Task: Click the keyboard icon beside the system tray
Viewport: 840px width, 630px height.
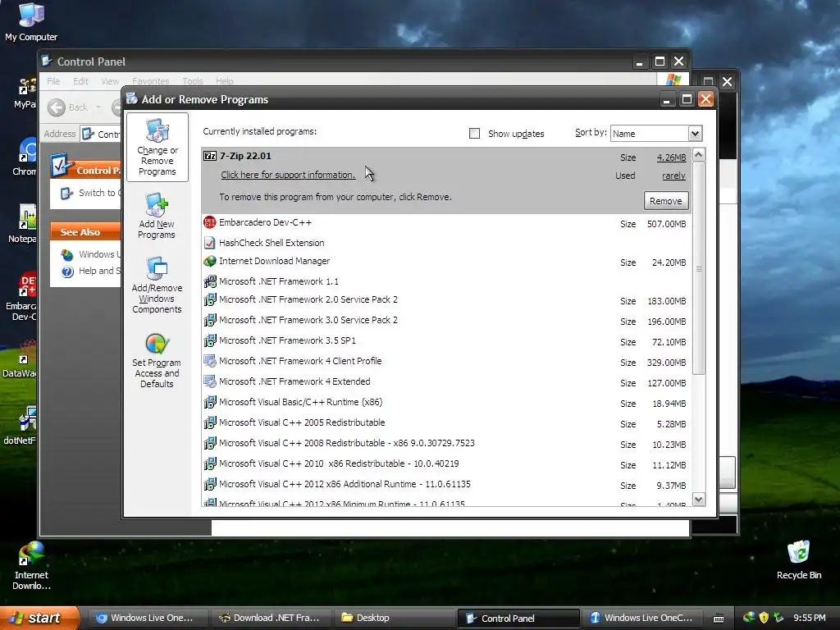Action: (719, 619)
